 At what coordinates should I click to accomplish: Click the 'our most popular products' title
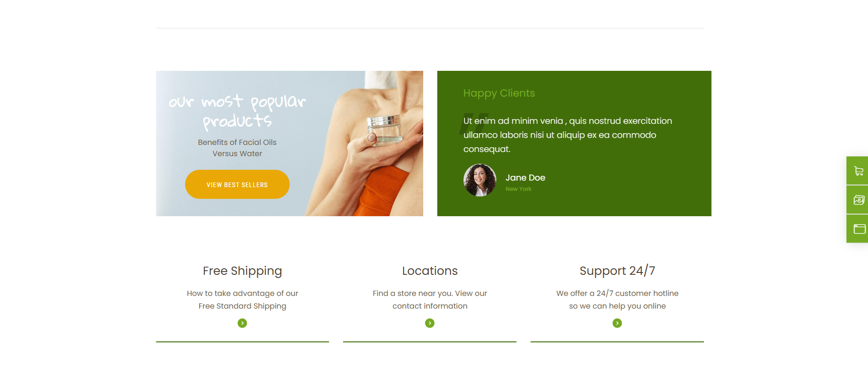pyautogui.click(x=237, y=112)
